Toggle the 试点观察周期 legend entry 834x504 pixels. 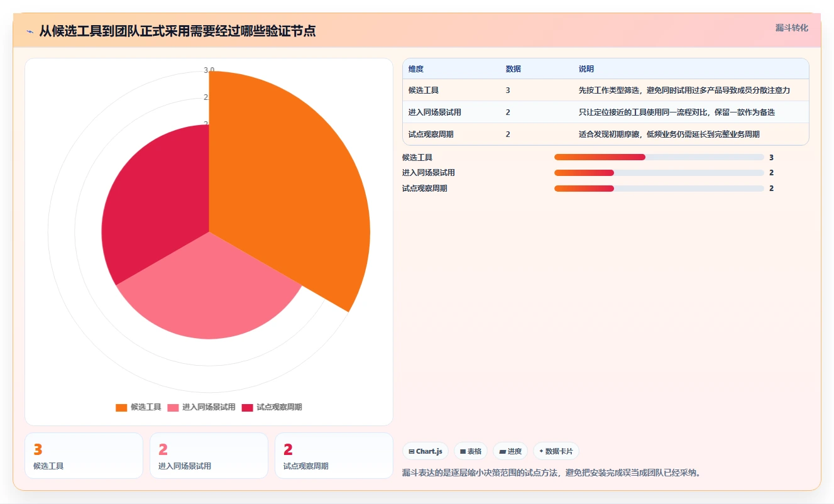pyautogui.click(x=272, y=407)
